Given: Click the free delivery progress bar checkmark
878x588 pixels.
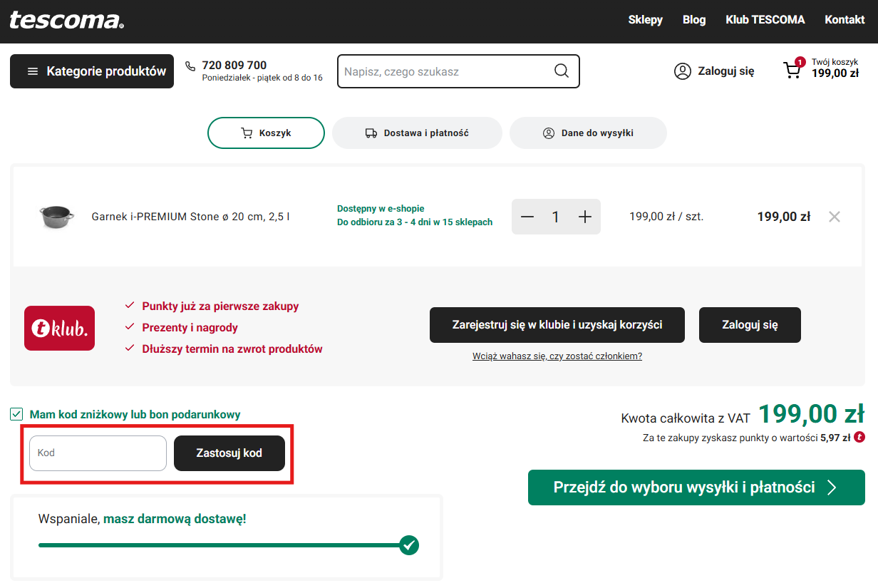Looking at the screenshot, I should coord(408,545).
